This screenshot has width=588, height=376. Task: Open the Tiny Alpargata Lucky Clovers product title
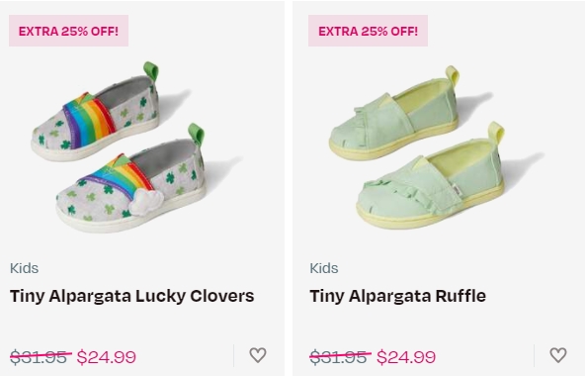[x=132, y=296]
